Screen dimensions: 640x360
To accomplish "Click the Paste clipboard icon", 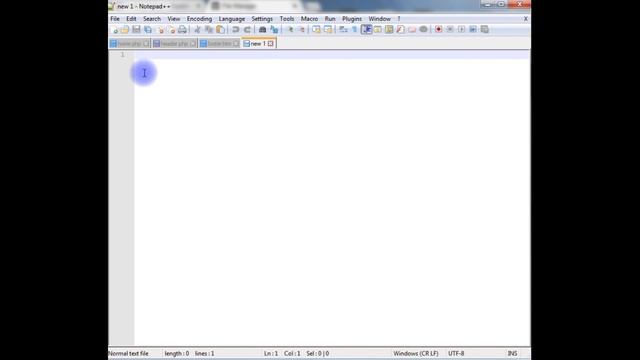I will (x=220, y=29).
